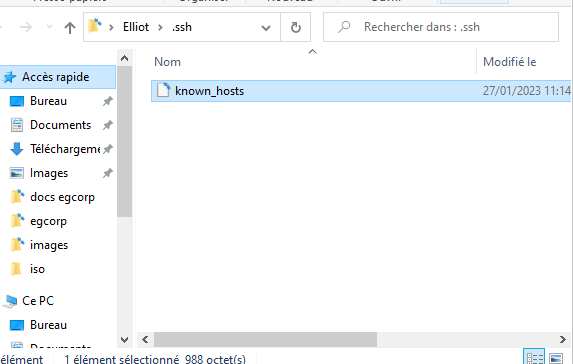Select Ce PC in navigation pane

point(38,301)
